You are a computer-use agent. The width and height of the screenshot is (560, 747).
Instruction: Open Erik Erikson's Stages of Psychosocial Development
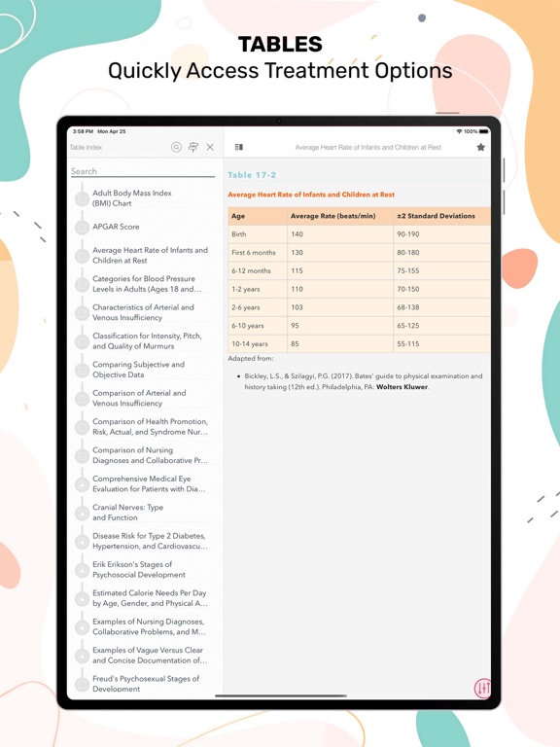click(x=139, y=569)
